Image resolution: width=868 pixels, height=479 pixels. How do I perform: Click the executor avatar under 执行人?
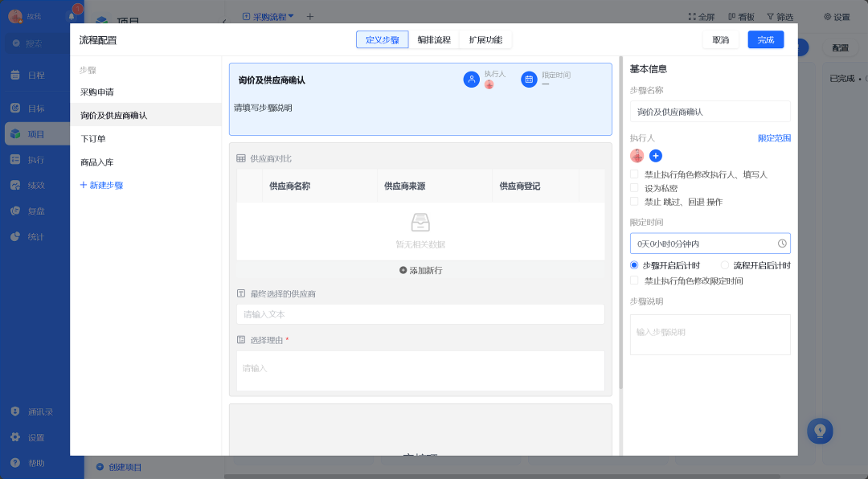[x=637, y=156]
